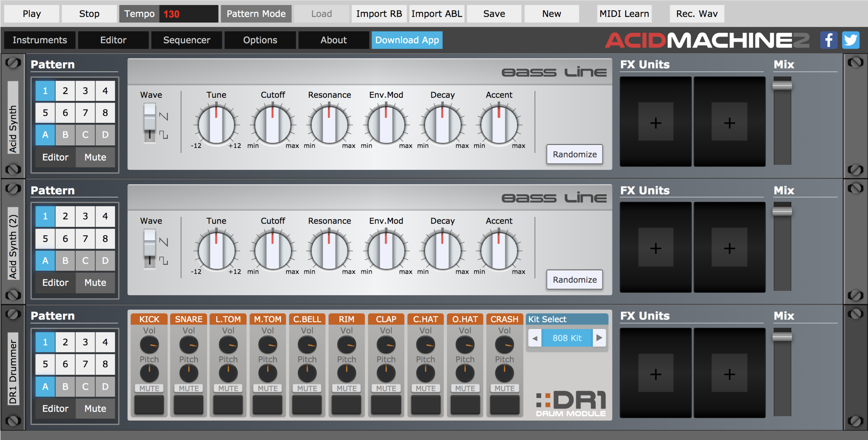The image size is (868, 440).
Task: Click the MIDI Learn button
Action: 624,14
